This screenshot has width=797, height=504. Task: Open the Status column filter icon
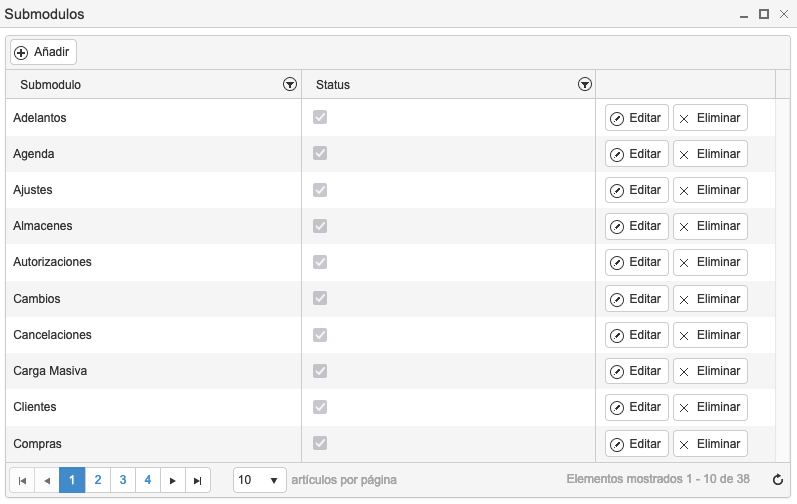coord(585,84)
